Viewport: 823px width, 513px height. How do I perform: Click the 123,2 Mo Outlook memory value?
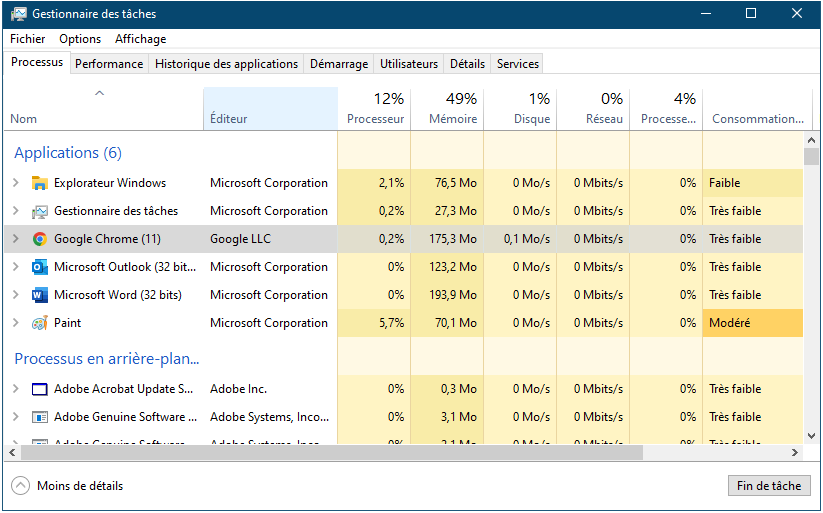point(453,267)
